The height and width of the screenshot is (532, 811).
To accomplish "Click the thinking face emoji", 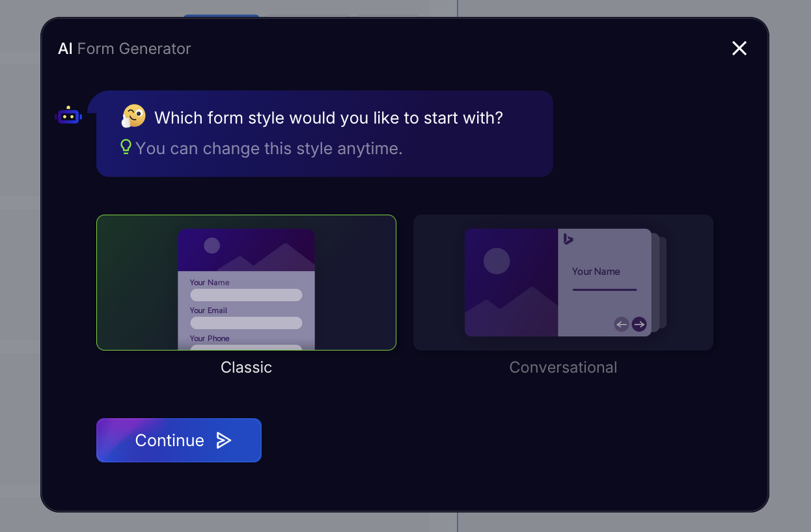I will click(x=133, y=117).
